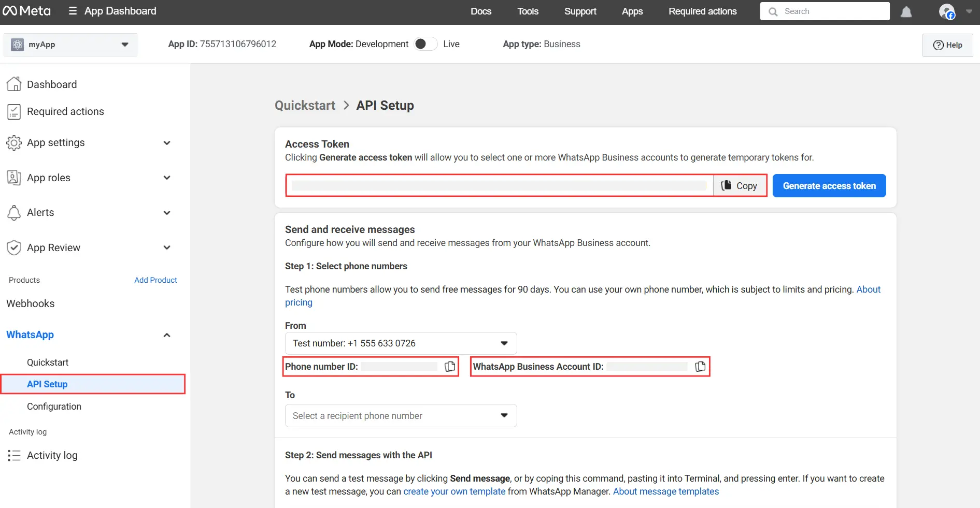
Task: Click App Dashboard title
Action: coord(120,11)
